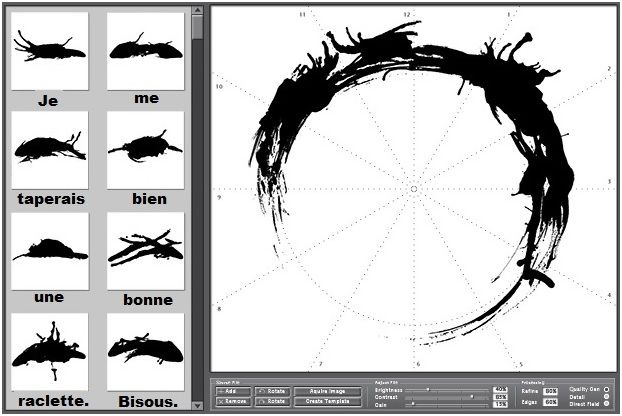This screenshot has width=622, height=416.
Task: Select the 'raclette.' logogram thumbnail
Action: (x=50, y=352)
